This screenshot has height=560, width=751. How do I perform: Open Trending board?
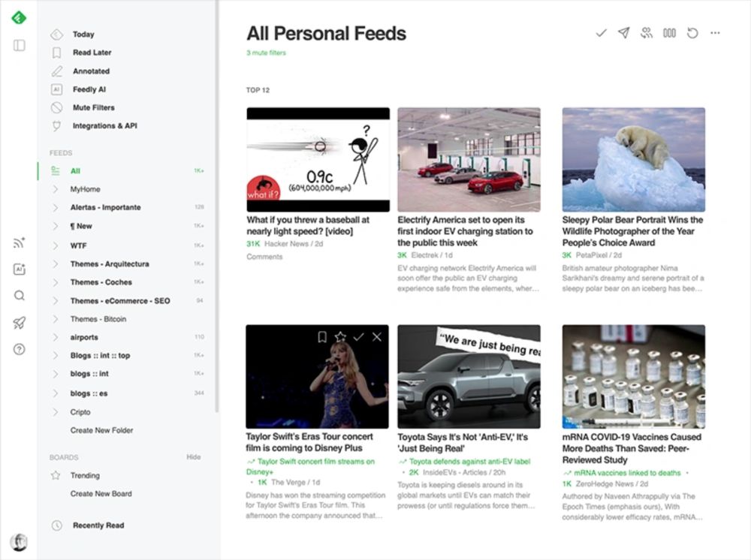pyautogui.click(x=85, y=475)
